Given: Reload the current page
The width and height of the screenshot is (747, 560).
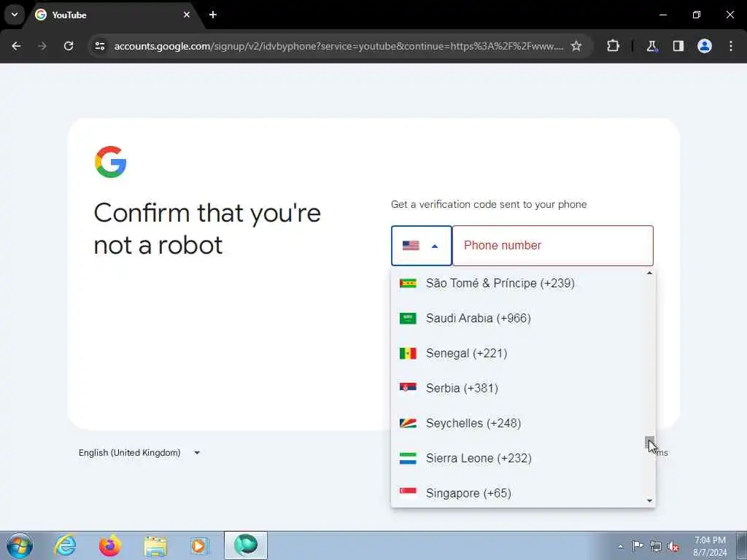Looking at the screenshot, I should pos(69,46).
